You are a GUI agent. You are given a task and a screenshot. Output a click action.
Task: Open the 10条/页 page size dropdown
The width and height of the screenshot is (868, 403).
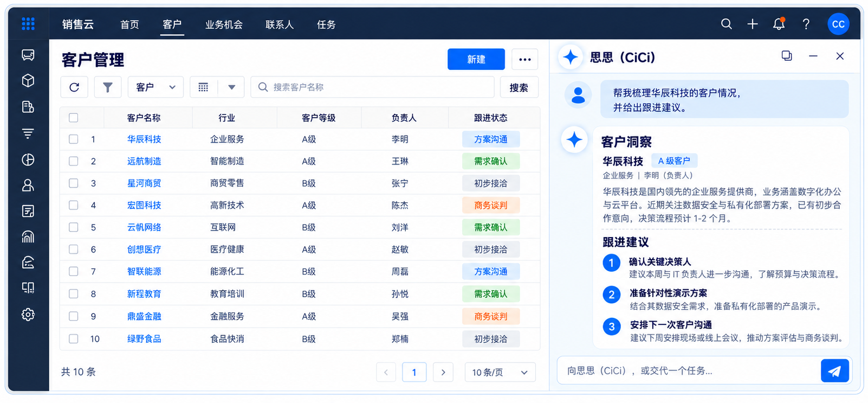[500, 372]
